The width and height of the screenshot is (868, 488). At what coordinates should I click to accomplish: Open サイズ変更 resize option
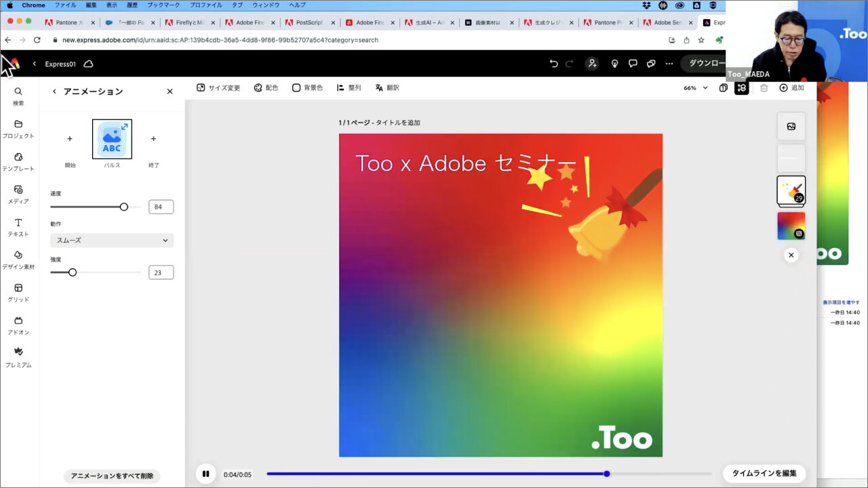point(218,88)
